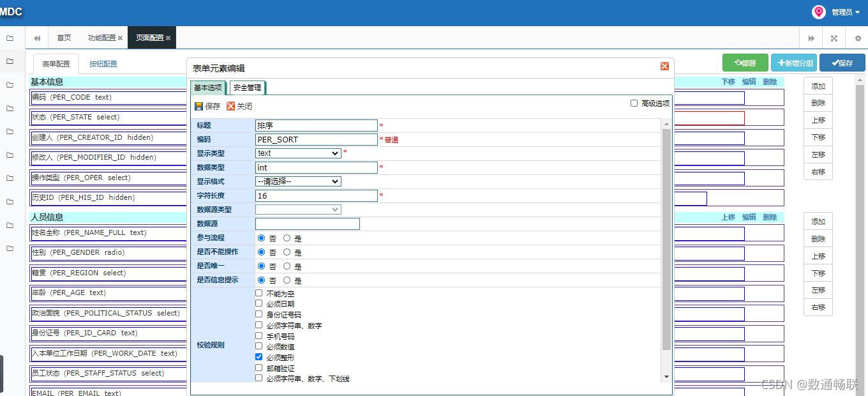Close the 页面配置 tab with its x
The width and height of the screenshot is (868, 396).
[x=168, y=38]
